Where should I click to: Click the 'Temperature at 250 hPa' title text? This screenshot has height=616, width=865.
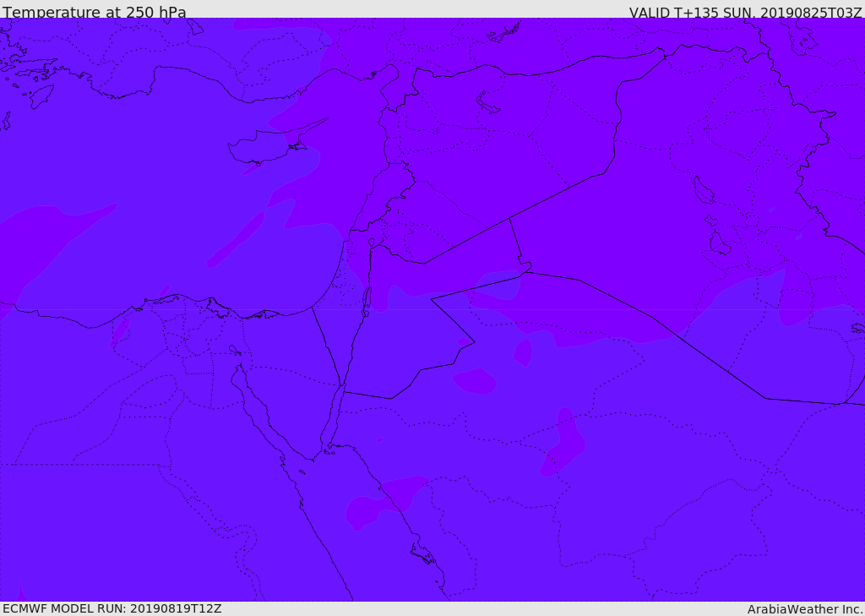[95, 12]
